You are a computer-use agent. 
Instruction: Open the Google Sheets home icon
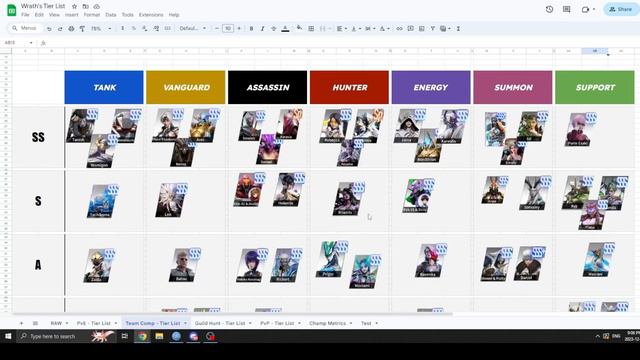pos(12,11)
